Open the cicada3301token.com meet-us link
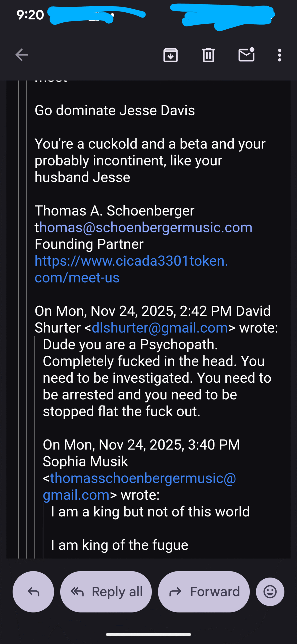 point(131,269)
